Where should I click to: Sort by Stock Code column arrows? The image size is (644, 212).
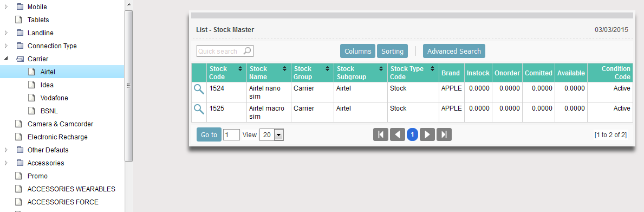[240, 69]
